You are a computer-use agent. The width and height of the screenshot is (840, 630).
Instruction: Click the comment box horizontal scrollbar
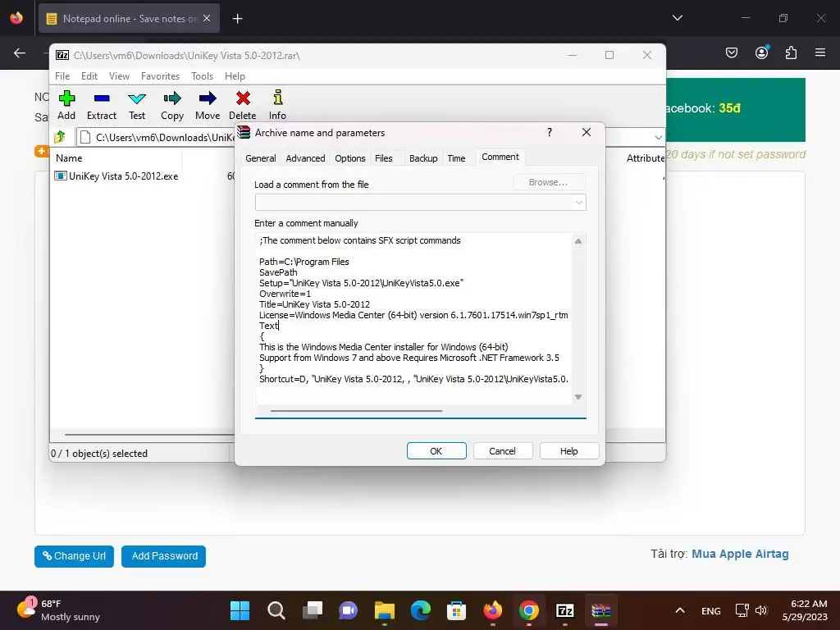[356, 411]
